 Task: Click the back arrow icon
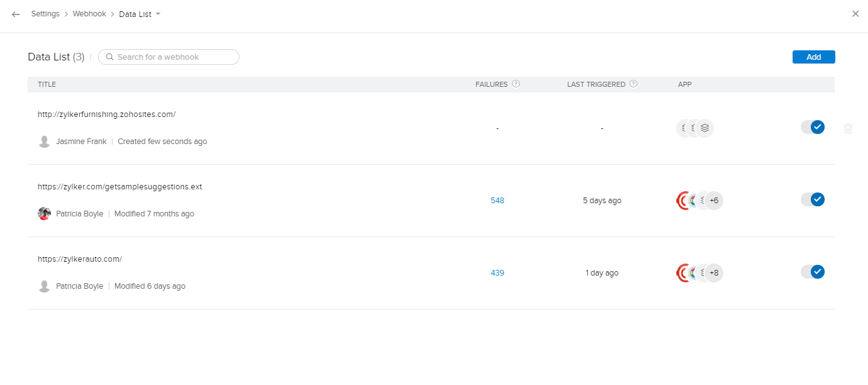(x=16, y=14)
